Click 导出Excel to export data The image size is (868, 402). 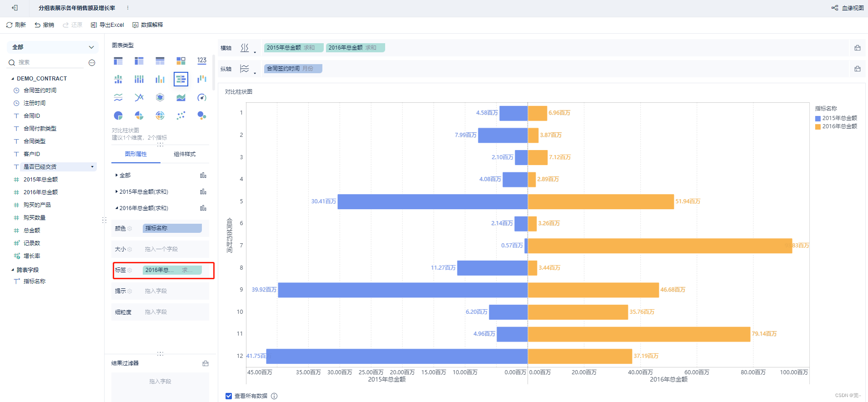107,25
